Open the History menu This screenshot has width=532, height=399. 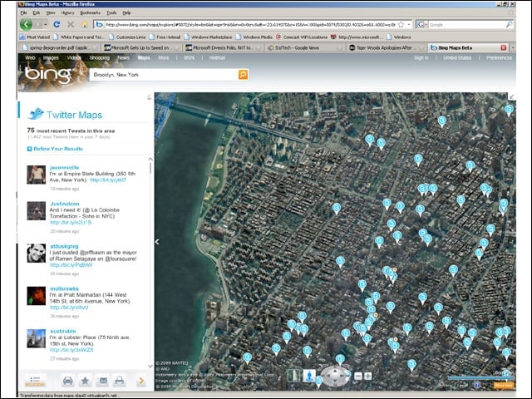68,12
